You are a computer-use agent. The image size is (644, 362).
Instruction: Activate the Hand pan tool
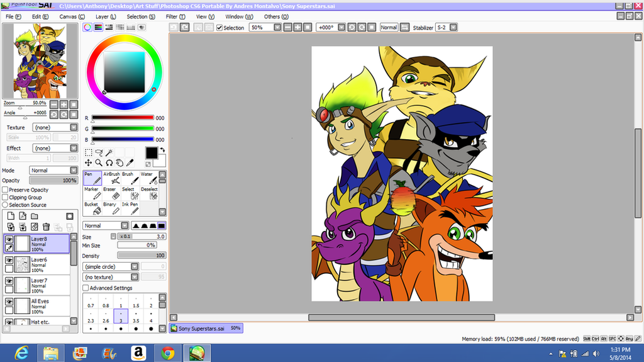click(x=119, y=163)
